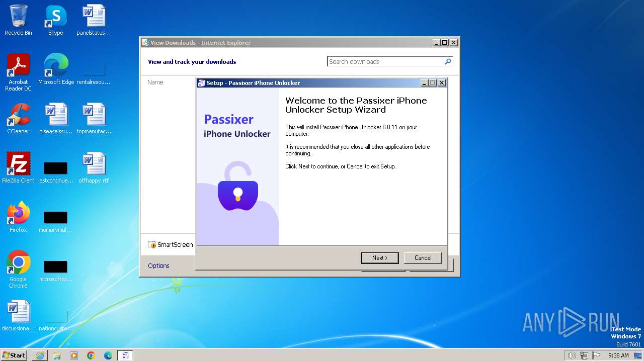Open FileZilla Client shortcut
The width and height of the screenshot is (644, 362).
tap(18, 167)
